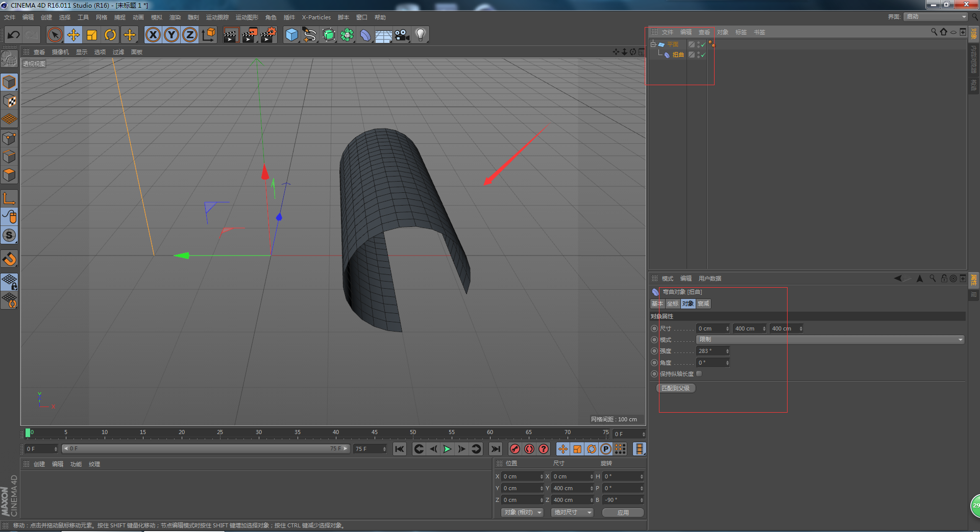Toggle X axis lock
This screenshot has width=980, height=532.
pos(153,35)
